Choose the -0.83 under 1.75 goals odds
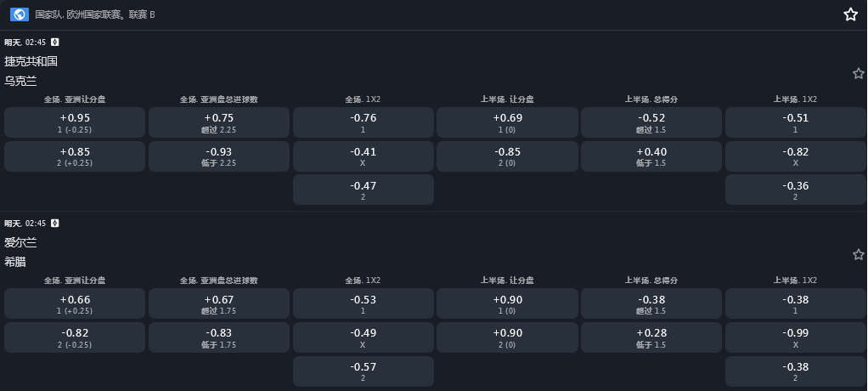This screenshot has width=868, height=391. tap(219, 337)
